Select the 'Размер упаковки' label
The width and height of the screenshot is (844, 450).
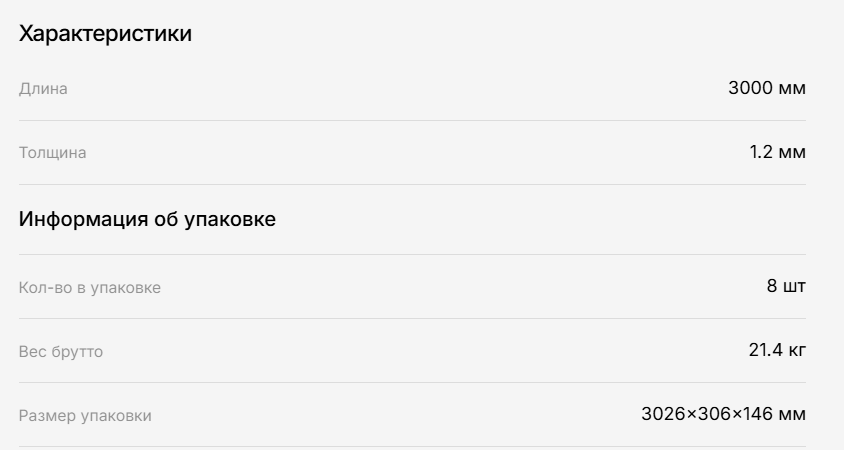tap(85, 416)
